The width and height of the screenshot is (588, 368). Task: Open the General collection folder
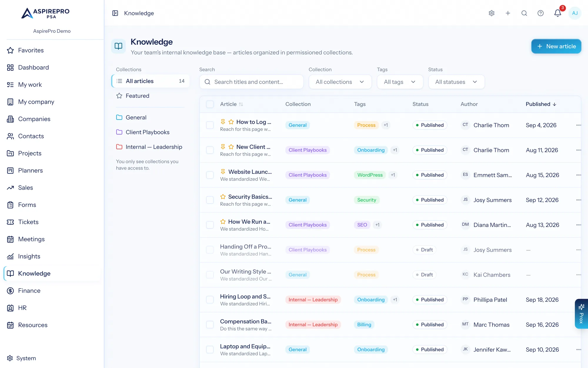click(150, 117)
